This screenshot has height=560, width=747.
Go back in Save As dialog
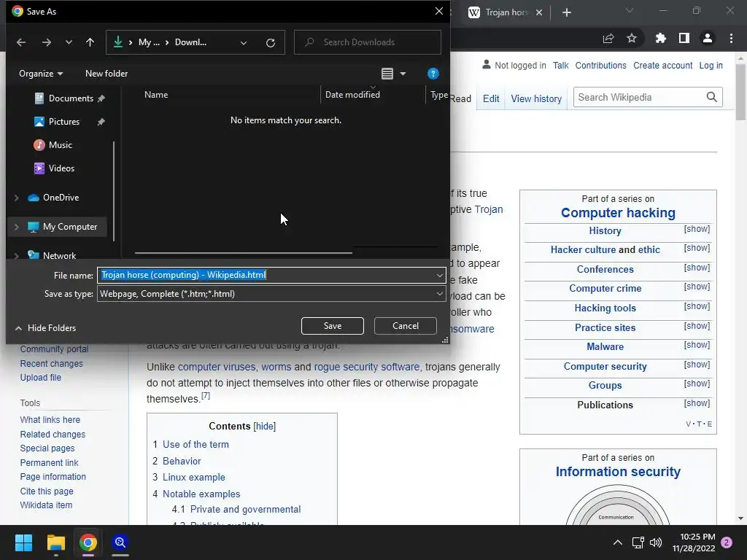click(21, 42)
